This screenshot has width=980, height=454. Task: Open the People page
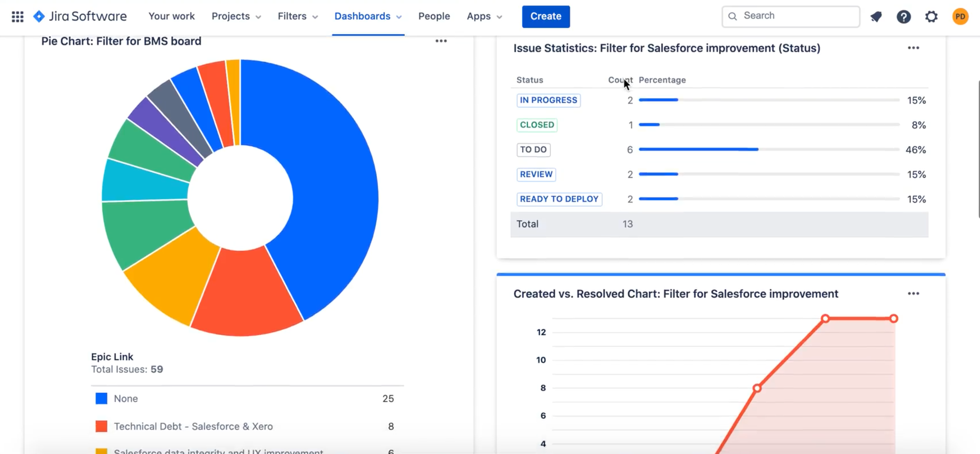[434, 16]
